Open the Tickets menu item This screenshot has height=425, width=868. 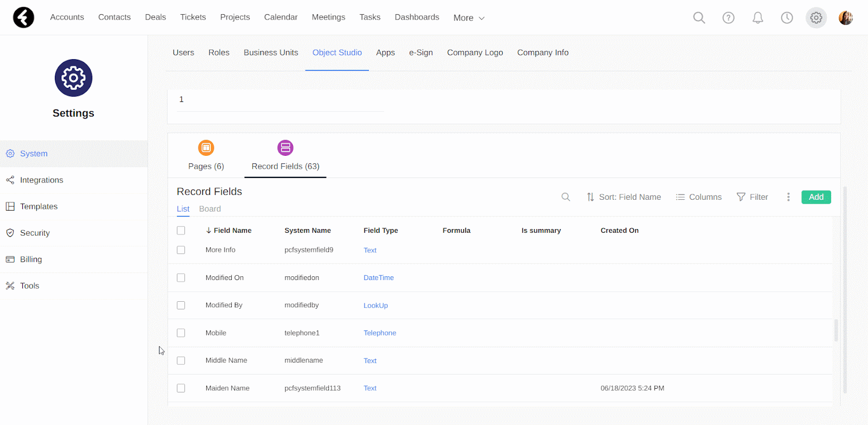pyautogui.click(x=193, y=17)
